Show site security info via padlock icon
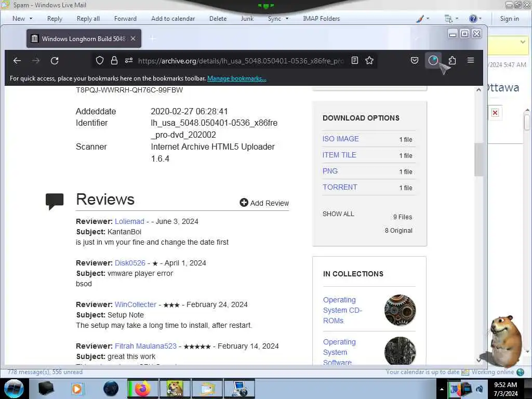 click(x=114, y=60)
